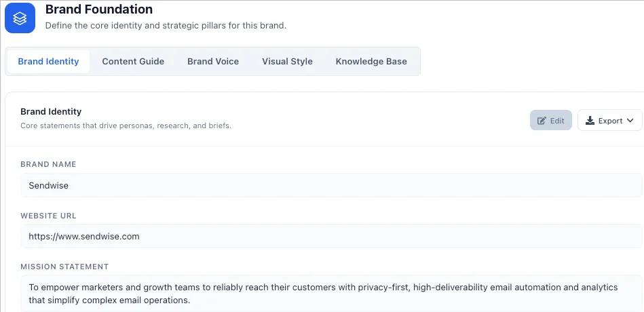Select the Knowledge Base tab
The height and width of the screenshot is (312, 644).
(371, 62)
